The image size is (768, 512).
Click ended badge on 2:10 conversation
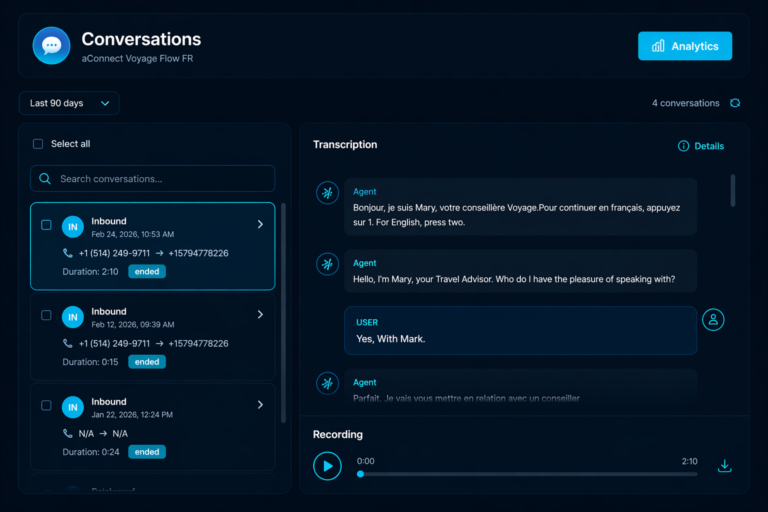[147, 271]
